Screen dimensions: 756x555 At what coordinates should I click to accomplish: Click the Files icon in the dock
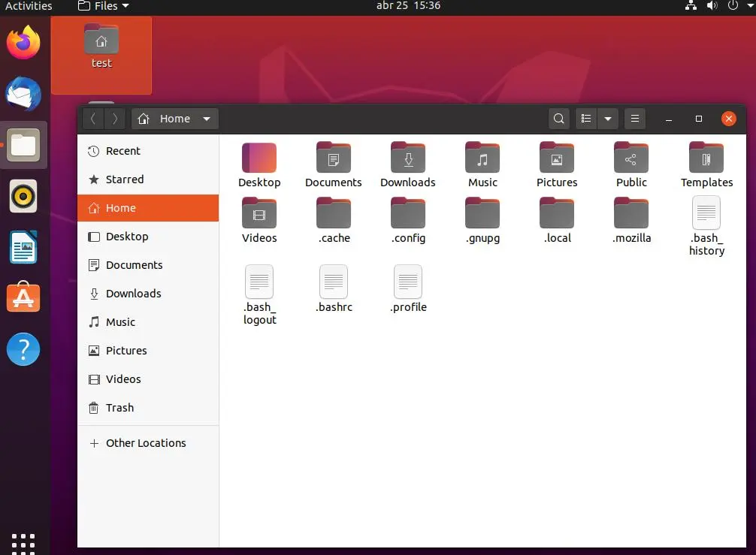tap(23, 145)
